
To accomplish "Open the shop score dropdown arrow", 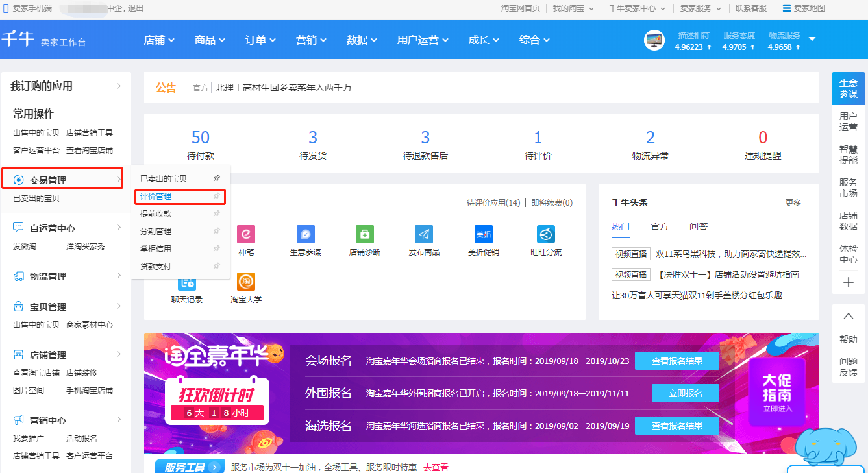I will [812, 39].
